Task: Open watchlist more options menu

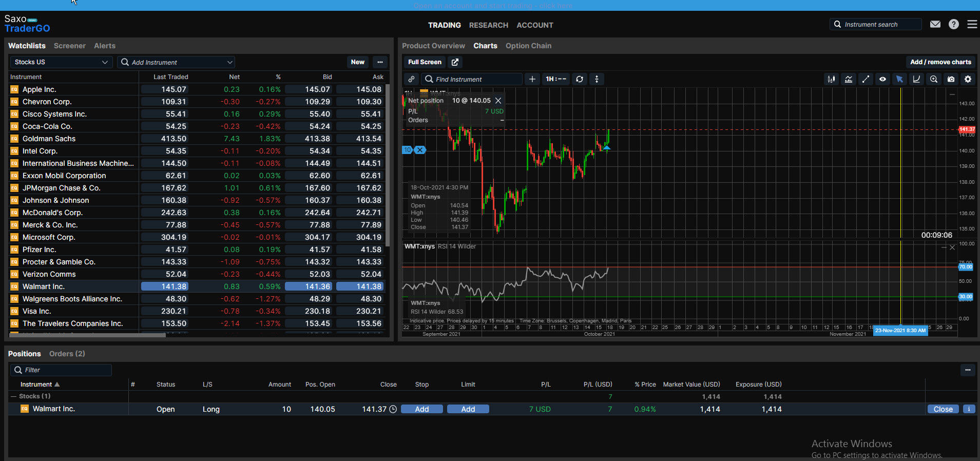Action: [380, 62]
